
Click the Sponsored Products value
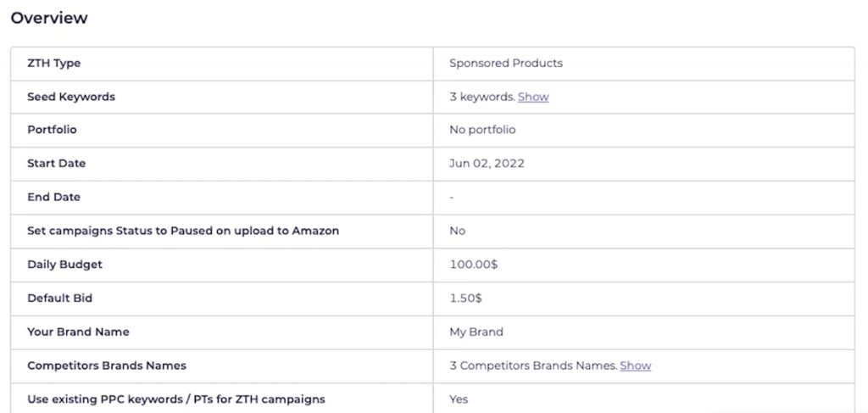coord(506,63)
